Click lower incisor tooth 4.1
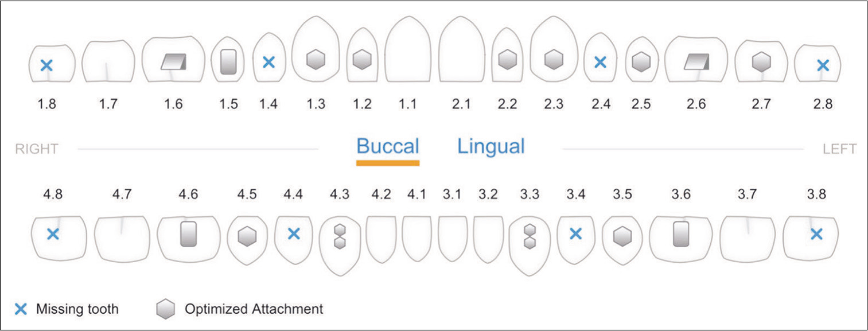Screen dimensions: 868x331 pos(417,238)
